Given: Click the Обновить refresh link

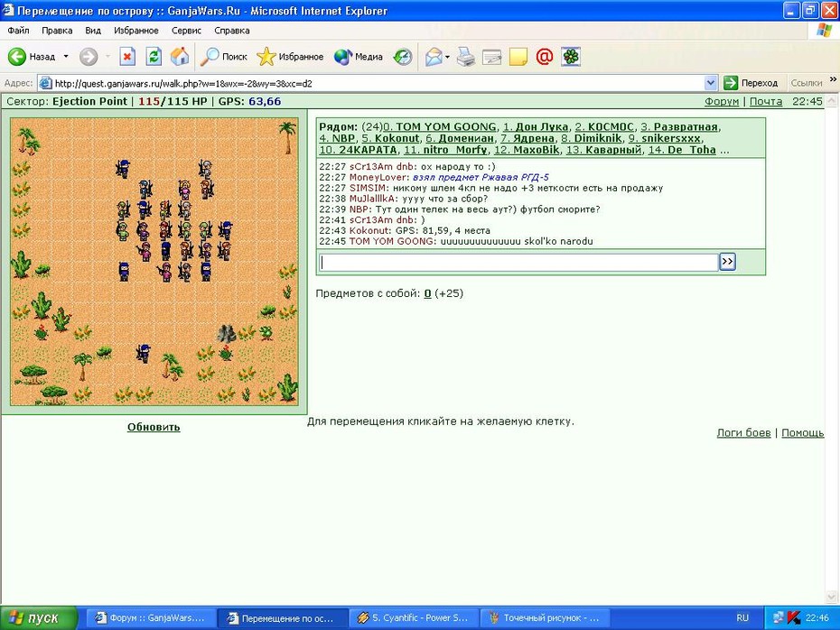Looking at the screenshot, I should (x=154, y=427).
